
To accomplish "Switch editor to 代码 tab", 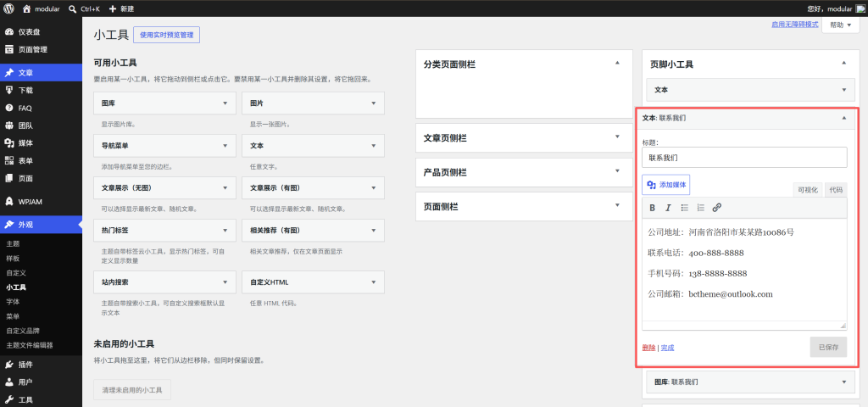I will click(836, 190).
